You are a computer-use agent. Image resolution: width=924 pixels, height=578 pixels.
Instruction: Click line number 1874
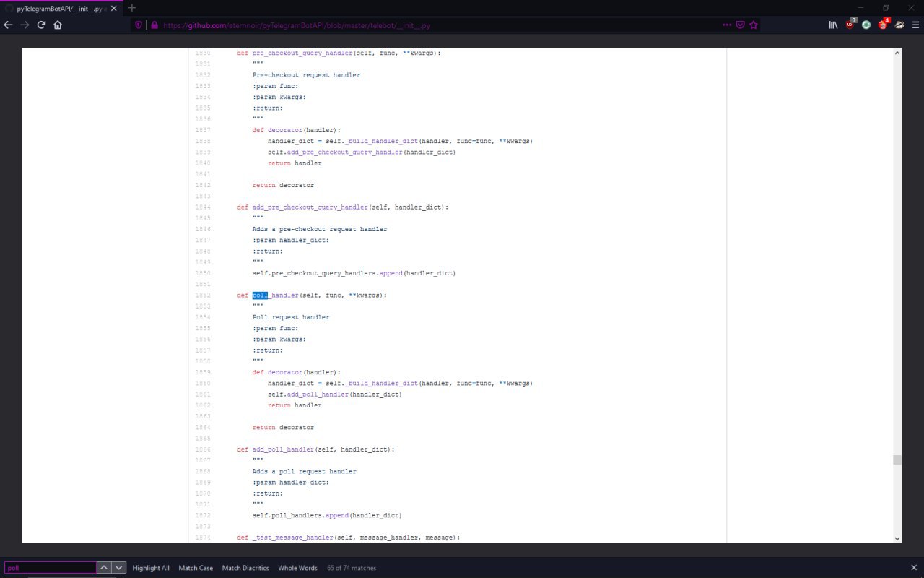point(203,538)
